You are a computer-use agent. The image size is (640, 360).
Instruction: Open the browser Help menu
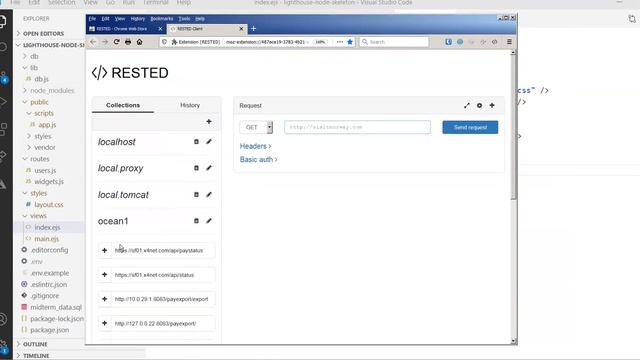point(200,19)
